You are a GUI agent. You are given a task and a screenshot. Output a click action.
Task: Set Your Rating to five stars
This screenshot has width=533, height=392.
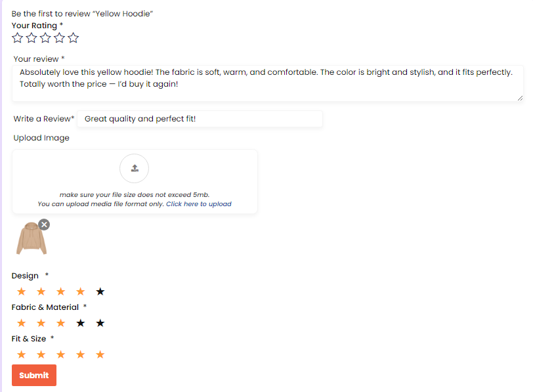click(73, 38)
